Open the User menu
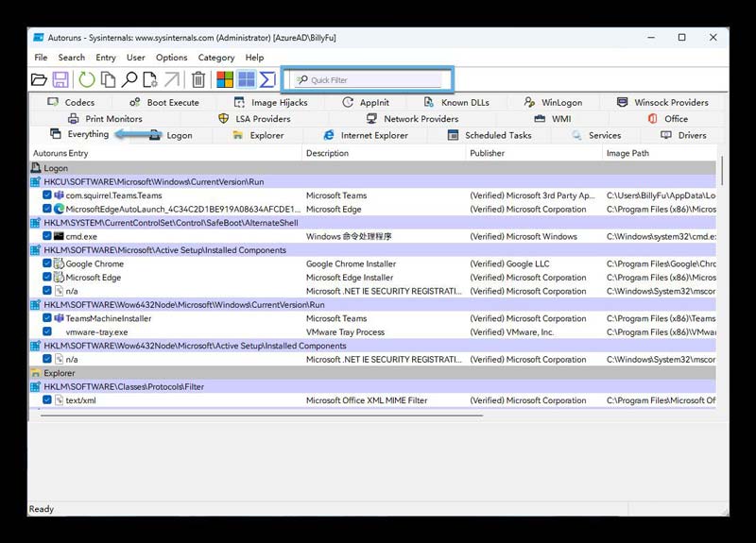 (x=135, y=58)
